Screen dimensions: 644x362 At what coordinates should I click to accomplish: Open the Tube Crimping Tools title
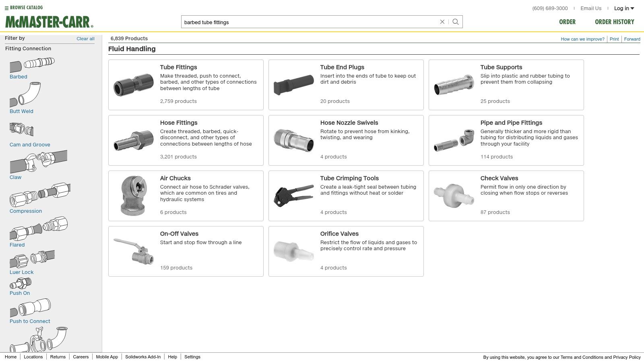[349, 178]
